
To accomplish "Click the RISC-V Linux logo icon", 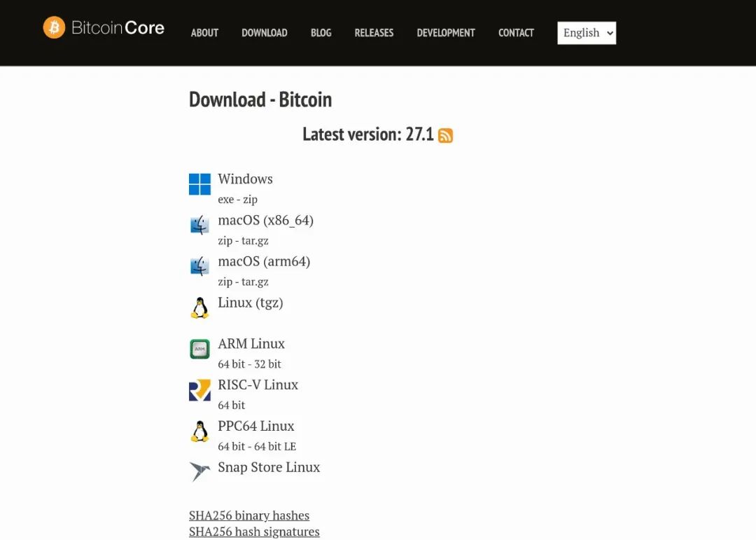I will click(x=199, y=390).
